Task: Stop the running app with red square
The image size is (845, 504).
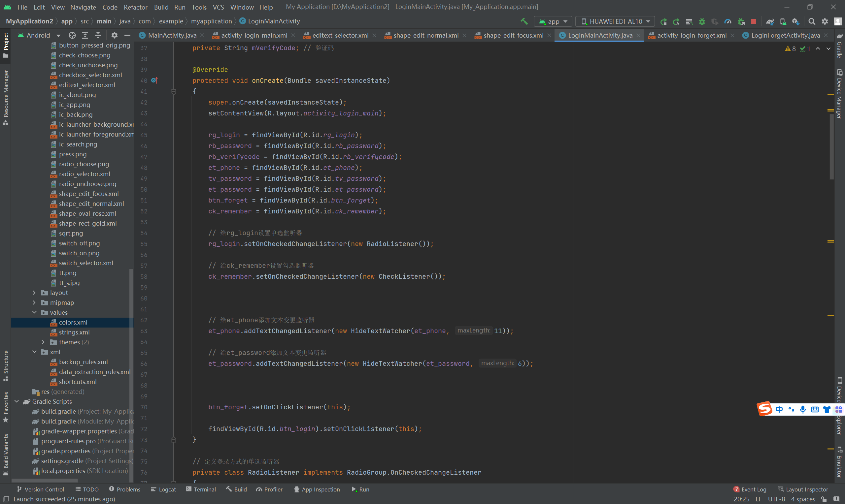Action: pyautogui.click(x=753, y=21)
